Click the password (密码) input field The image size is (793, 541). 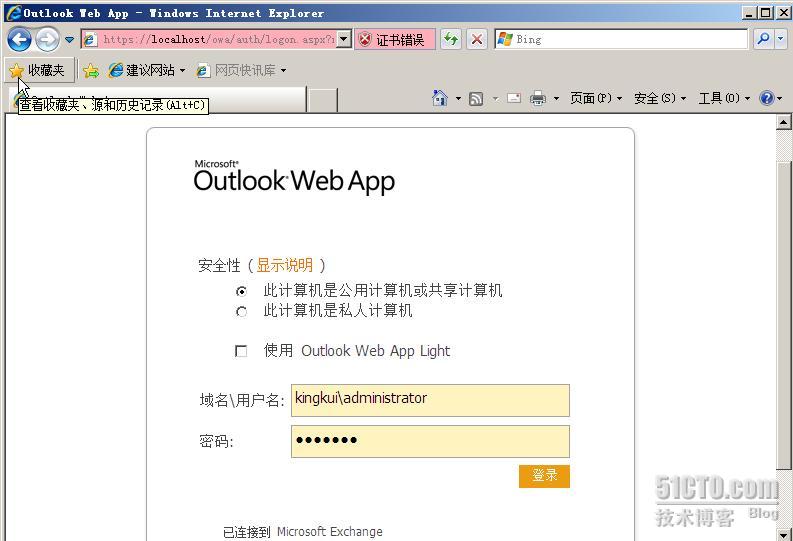coord(430,441)
